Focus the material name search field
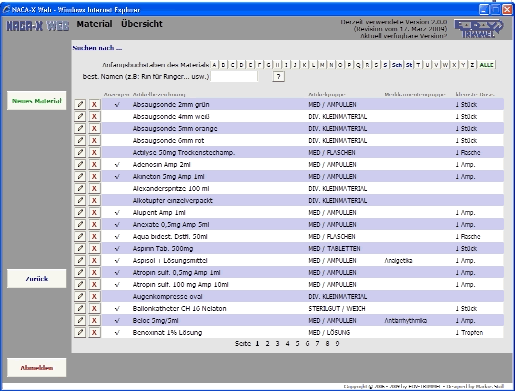Screen dimensions: 515x391 234,77
